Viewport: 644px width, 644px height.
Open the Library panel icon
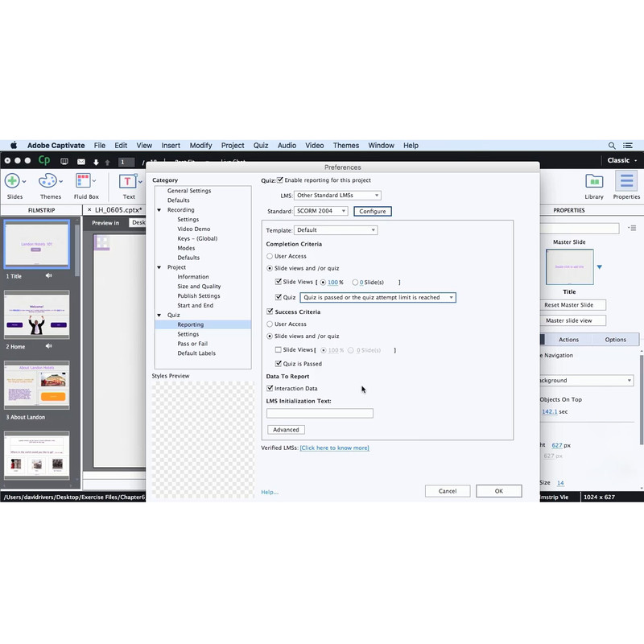(594, 181)
